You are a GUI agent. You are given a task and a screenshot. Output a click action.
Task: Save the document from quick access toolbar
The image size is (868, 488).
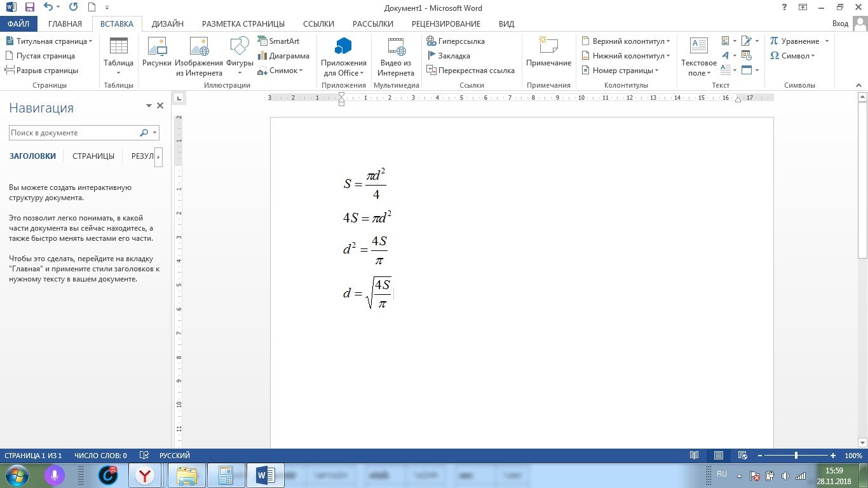click(29, 8)
